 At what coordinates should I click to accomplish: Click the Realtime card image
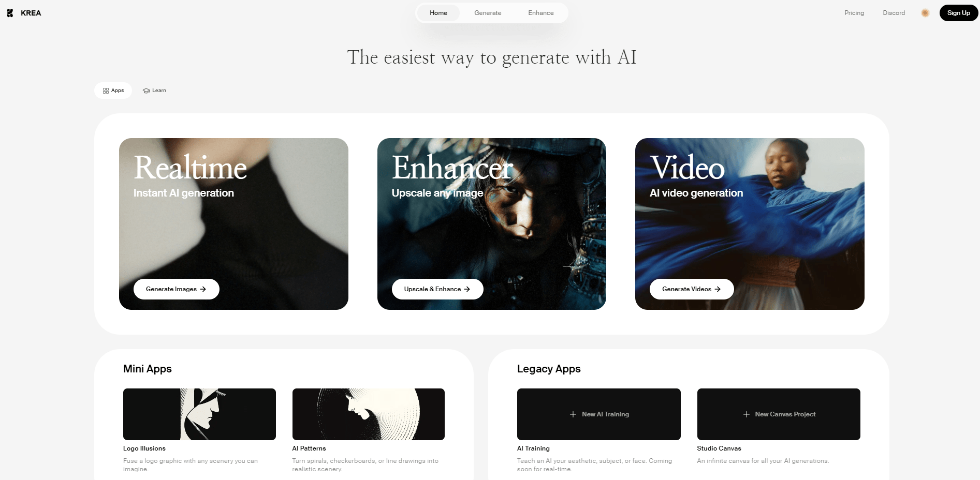point(233,224)
